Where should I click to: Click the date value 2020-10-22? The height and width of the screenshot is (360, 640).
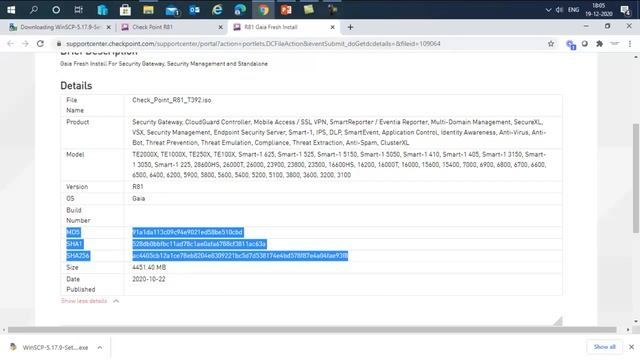coord(149,279)
